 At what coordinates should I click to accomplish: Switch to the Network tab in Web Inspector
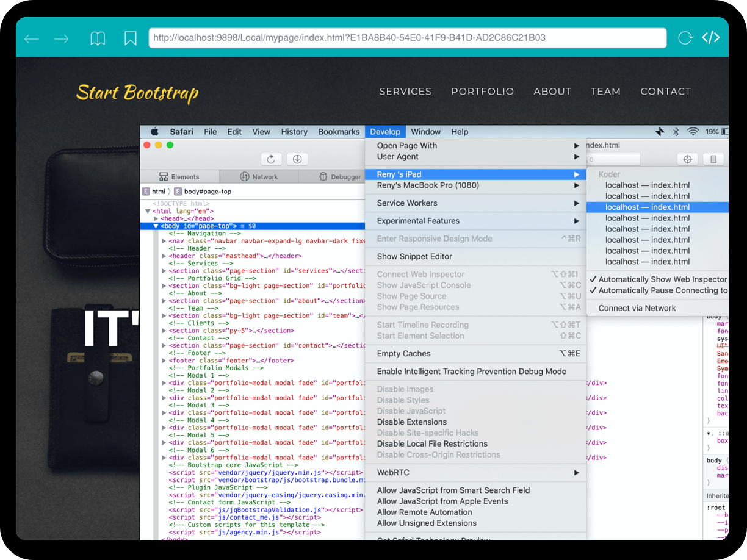pos(259,176)
